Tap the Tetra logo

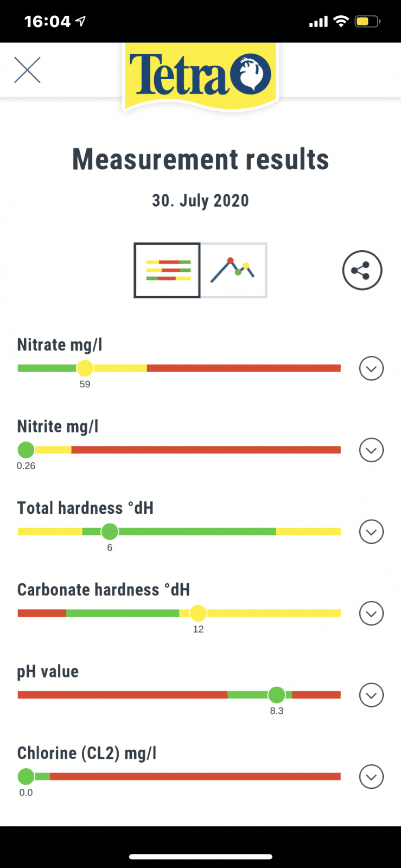click(201, 76)
